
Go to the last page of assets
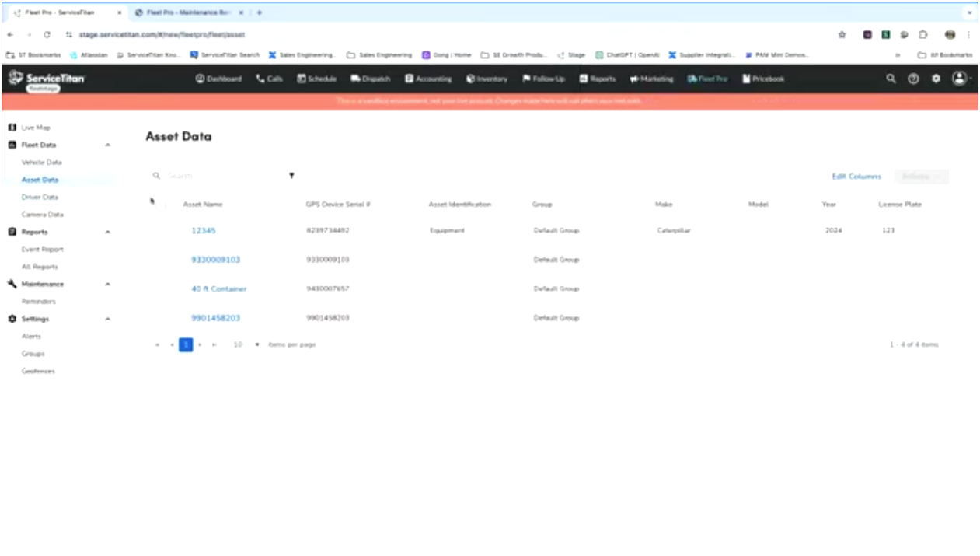[x=213, y=344]
